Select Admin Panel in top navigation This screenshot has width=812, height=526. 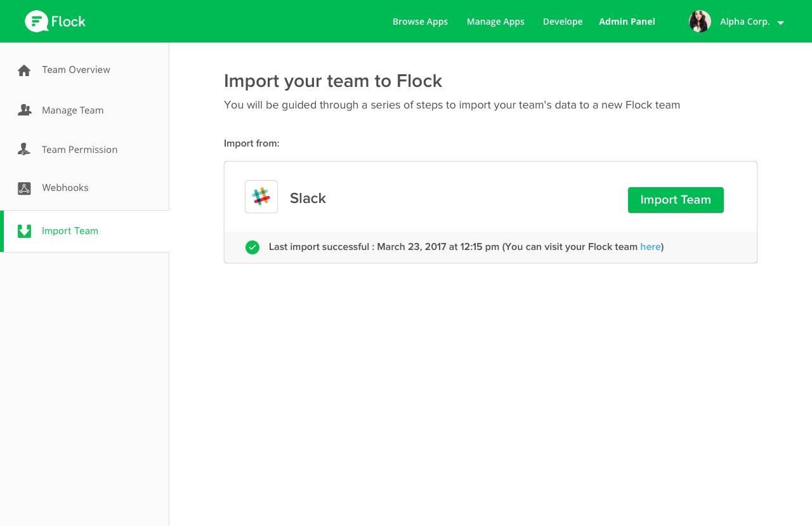click(627, 22)
